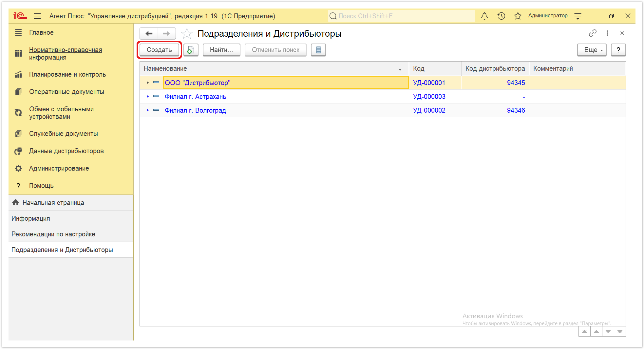Switch to Начальная страница tab

coord(53,203)
